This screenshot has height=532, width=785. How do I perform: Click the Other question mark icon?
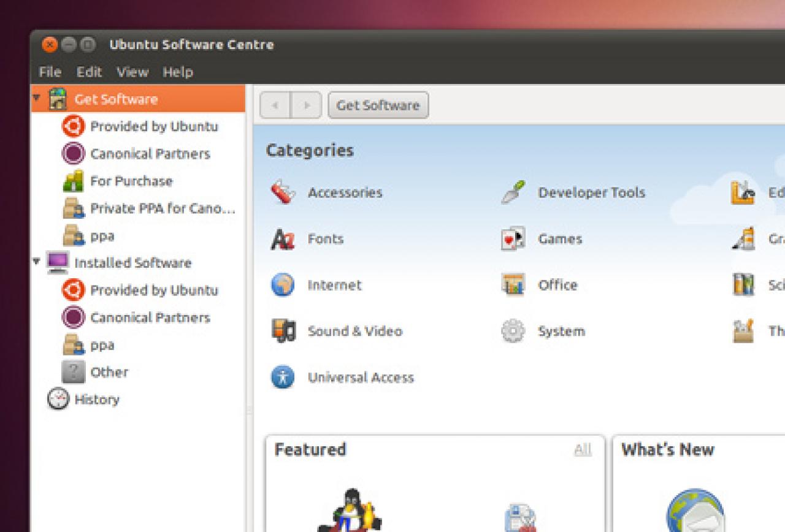(x=73, y=371)
